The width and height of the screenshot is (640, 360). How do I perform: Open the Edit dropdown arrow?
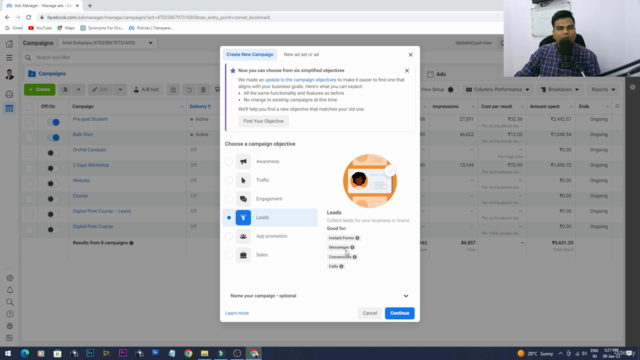tap(120, 89)
